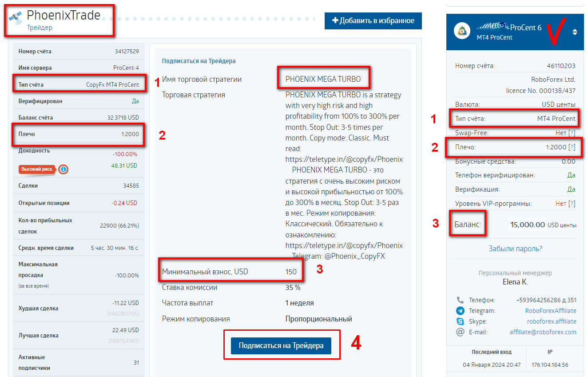The height and width of the screenshot is (377, 588).
Task: Click the Добавить в избранное button
Action: (373, 21)
